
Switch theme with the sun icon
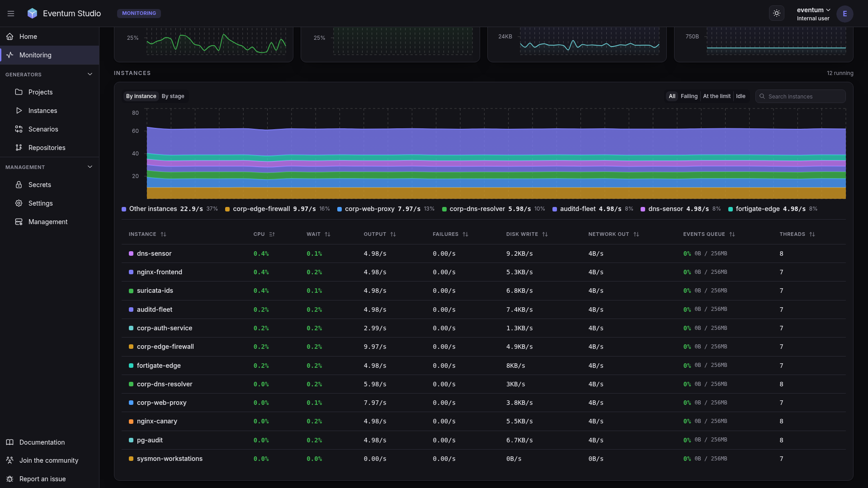point(777,14)
